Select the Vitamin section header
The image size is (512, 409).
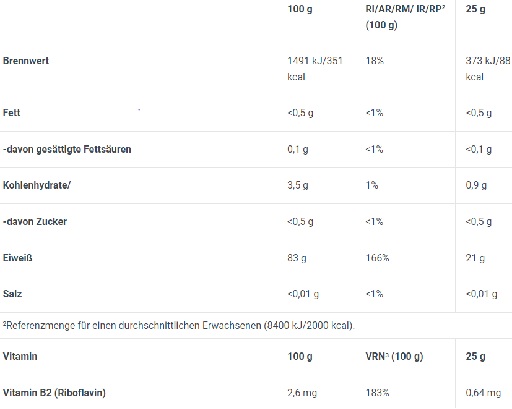click(x=20, y=356)
